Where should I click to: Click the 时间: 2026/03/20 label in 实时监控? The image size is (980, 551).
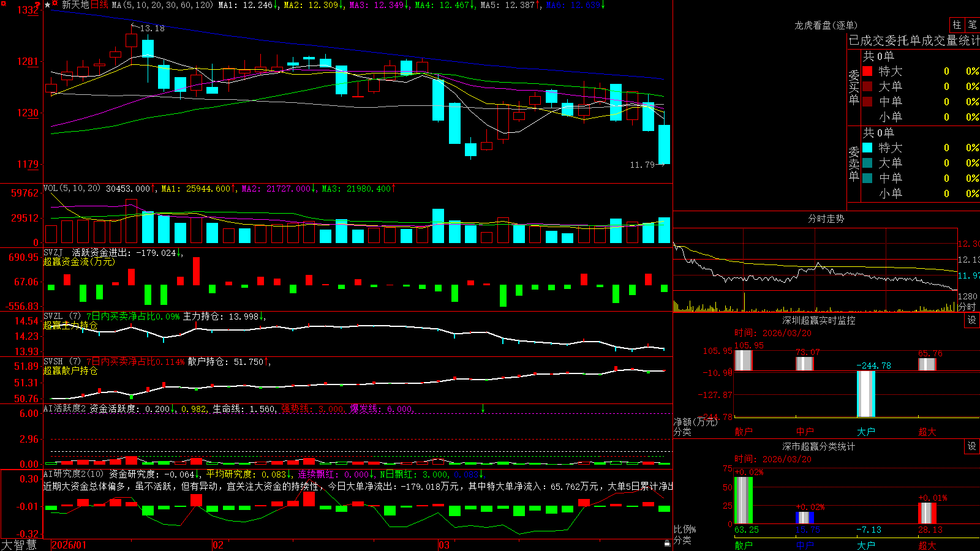point(773,333)
